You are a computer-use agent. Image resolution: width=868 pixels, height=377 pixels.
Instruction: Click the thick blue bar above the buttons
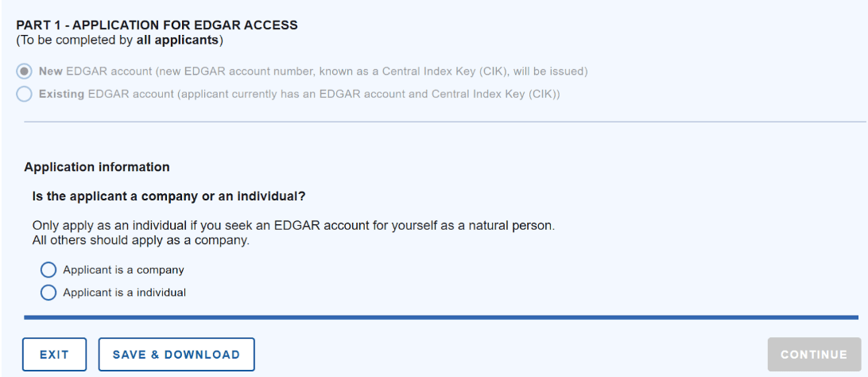(x=441, y=317)
